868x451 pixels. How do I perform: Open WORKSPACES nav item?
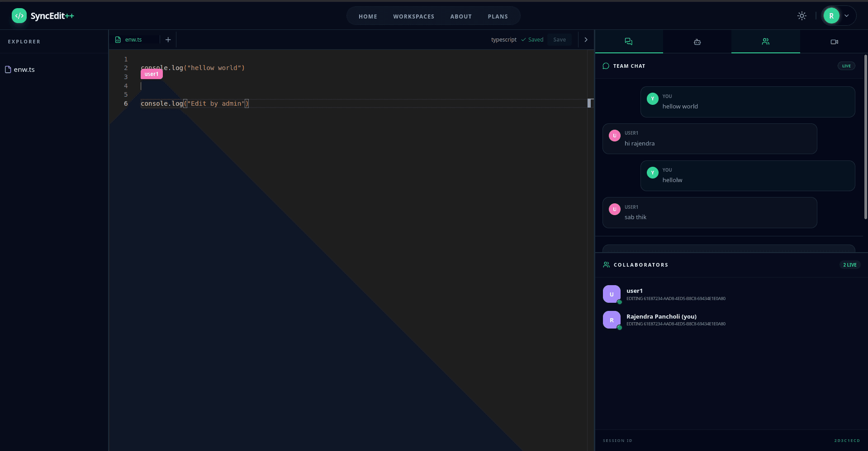point(413,16)
